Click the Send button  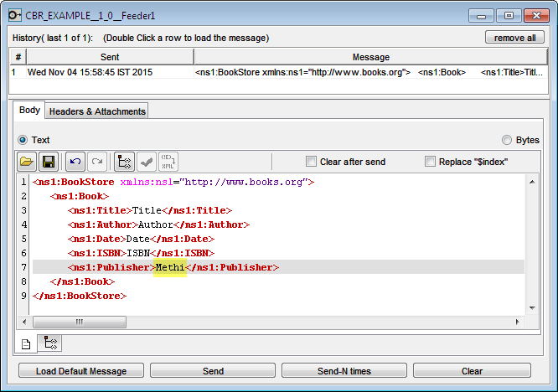tap(213, 371)
